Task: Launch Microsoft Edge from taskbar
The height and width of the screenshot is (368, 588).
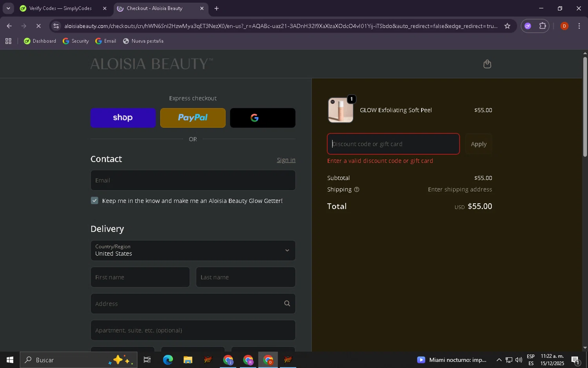Action: coord(168,360)
